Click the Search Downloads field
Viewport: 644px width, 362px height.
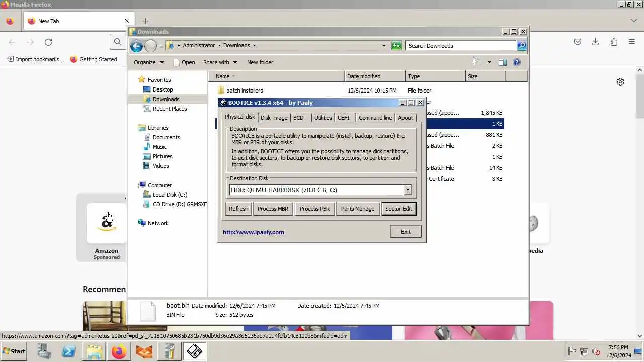coord(460,46)
